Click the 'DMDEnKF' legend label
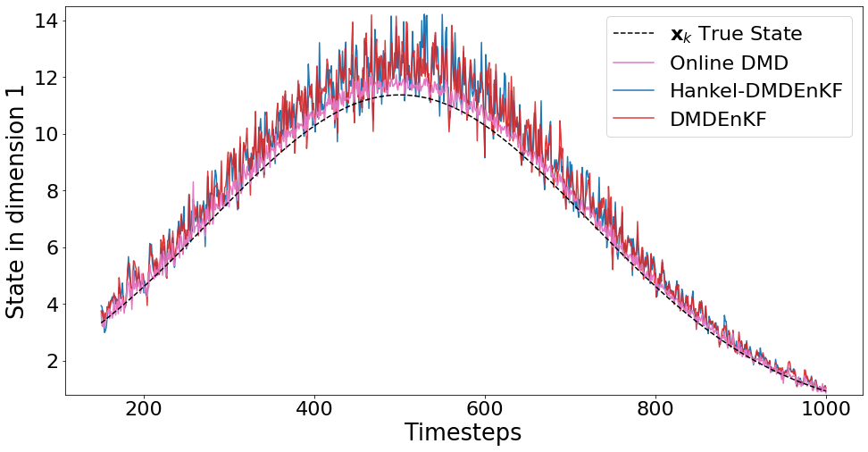This screenshot has height=452, width=868. 718,119
